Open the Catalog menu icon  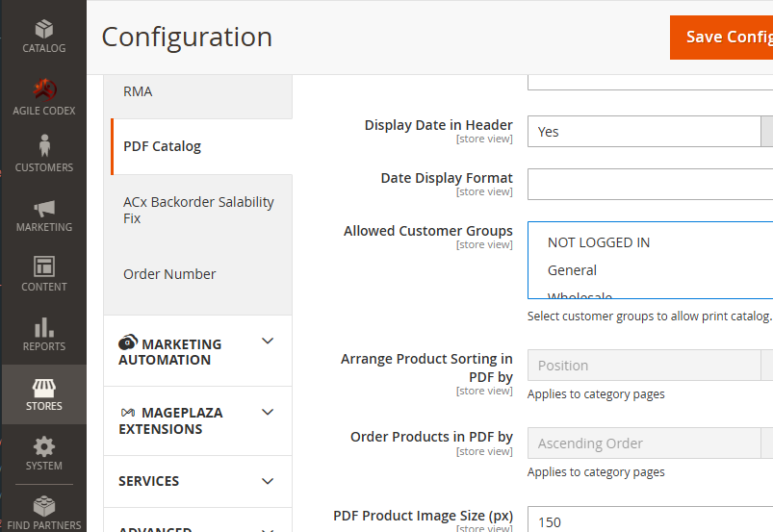pos(44,29)
